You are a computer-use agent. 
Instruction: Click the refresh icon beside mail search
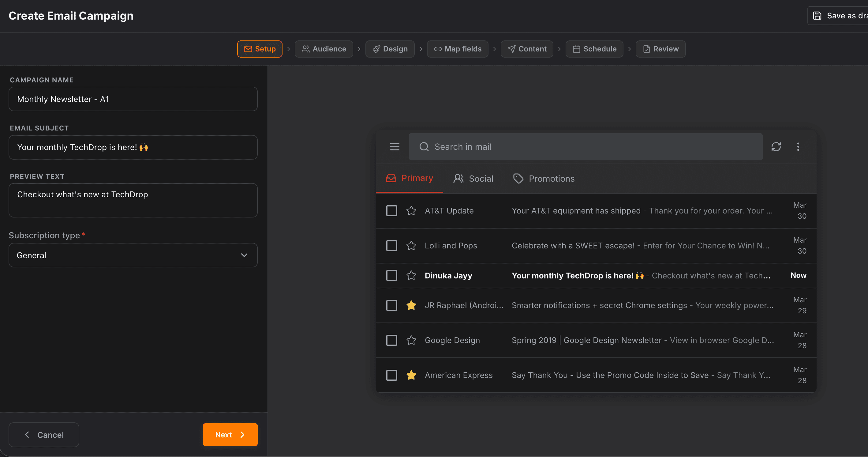point(776,147)
